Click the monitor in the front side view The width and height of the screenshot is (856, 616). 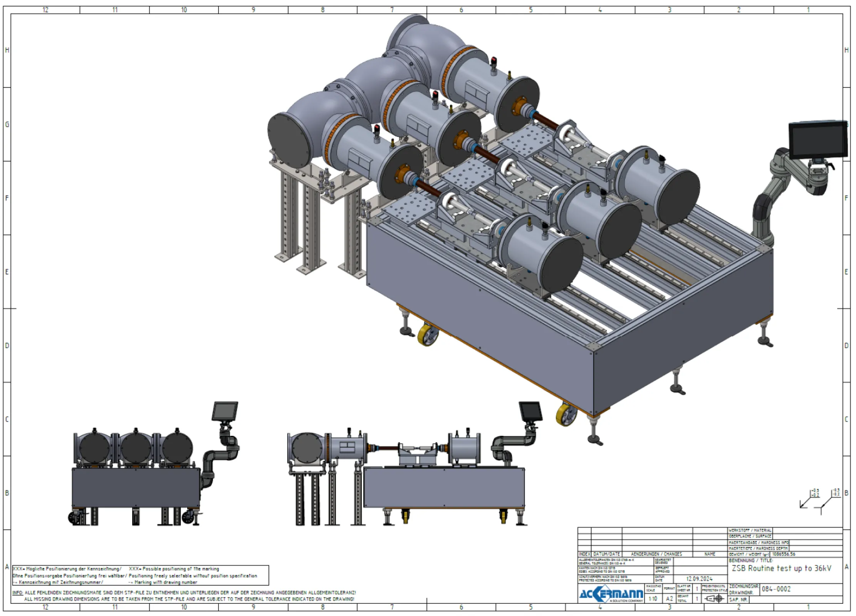pyautogui.click(x=530, y=411)
